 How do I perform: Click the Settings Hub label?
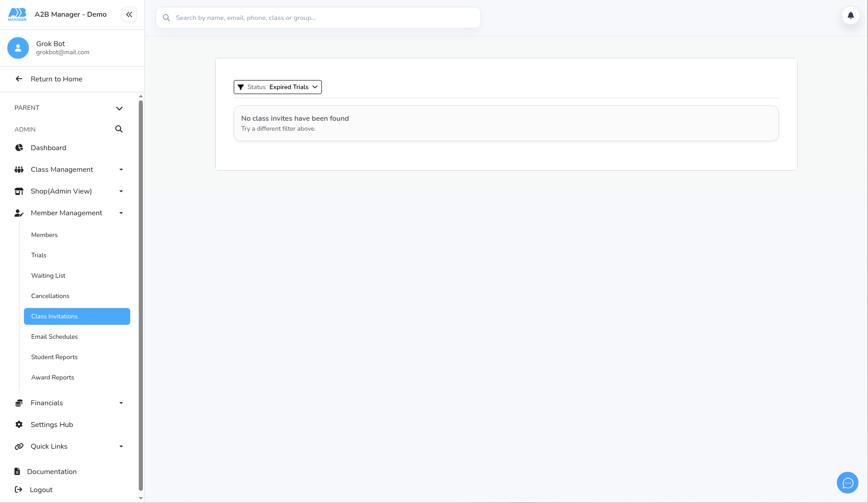click(52, 425)
